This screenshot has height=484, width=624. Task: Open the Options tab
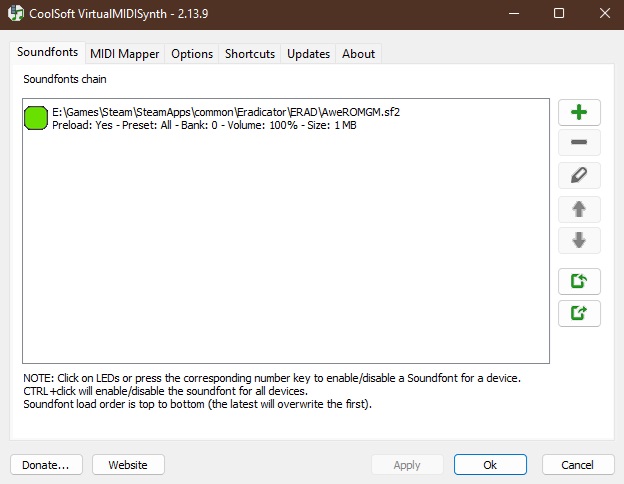pyautogui.click(x=192, y=54)
